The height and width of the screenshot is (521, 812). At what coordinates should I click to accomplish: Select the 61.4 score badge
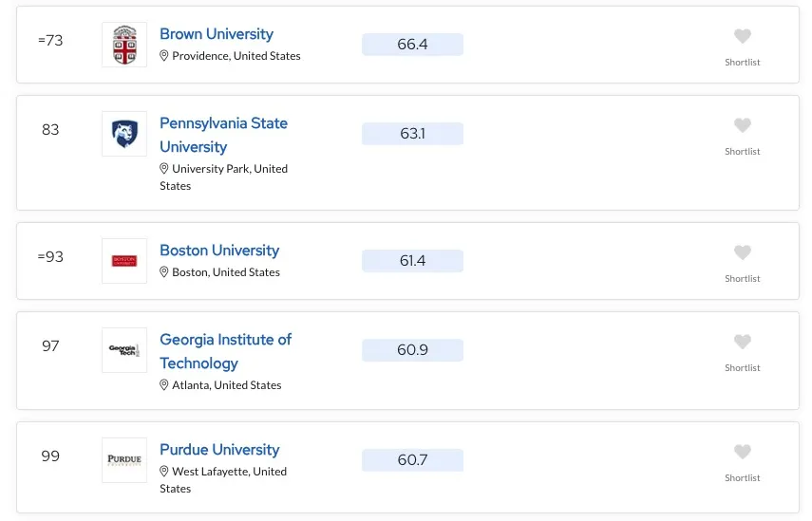(412, 261)
